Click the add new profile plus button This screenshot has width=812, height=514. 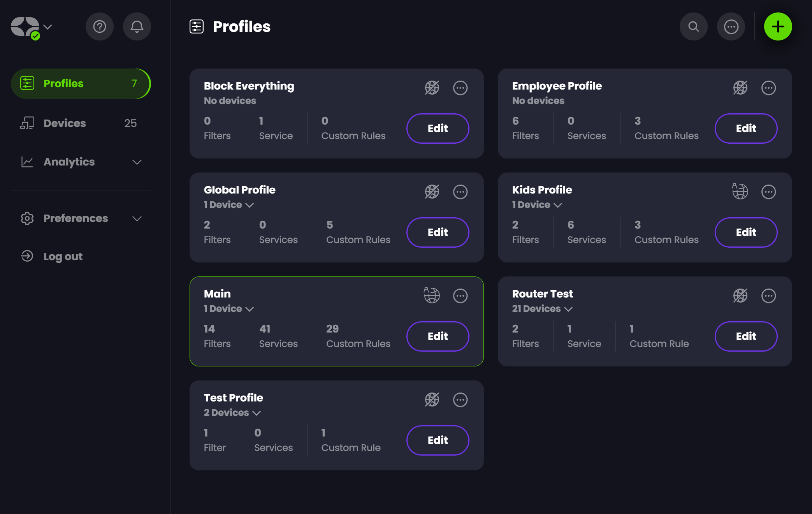(x=777, y=26)
